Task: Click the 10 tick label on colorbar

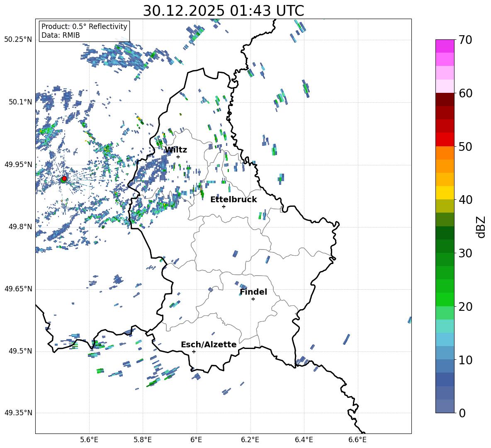Action: point(465,360)
